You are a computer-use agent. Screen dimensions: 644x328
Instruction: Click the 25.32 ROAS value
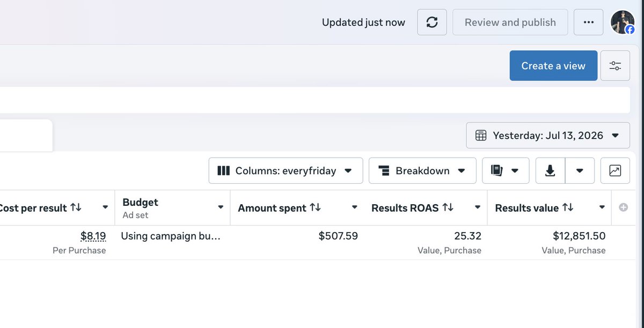point(467,236)
